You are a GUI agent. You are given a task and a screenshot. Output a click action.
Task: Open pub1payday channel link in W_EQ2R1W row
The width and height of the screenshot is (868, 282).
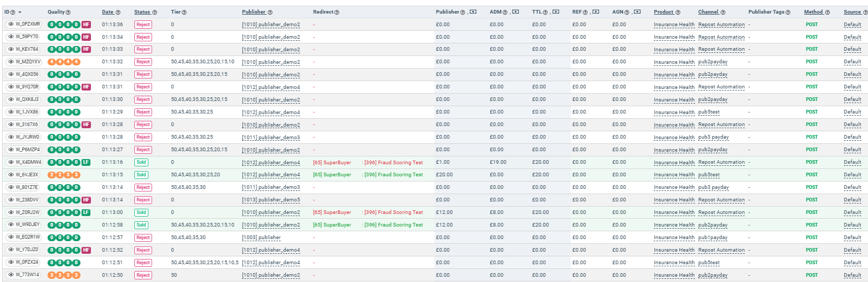713,238
